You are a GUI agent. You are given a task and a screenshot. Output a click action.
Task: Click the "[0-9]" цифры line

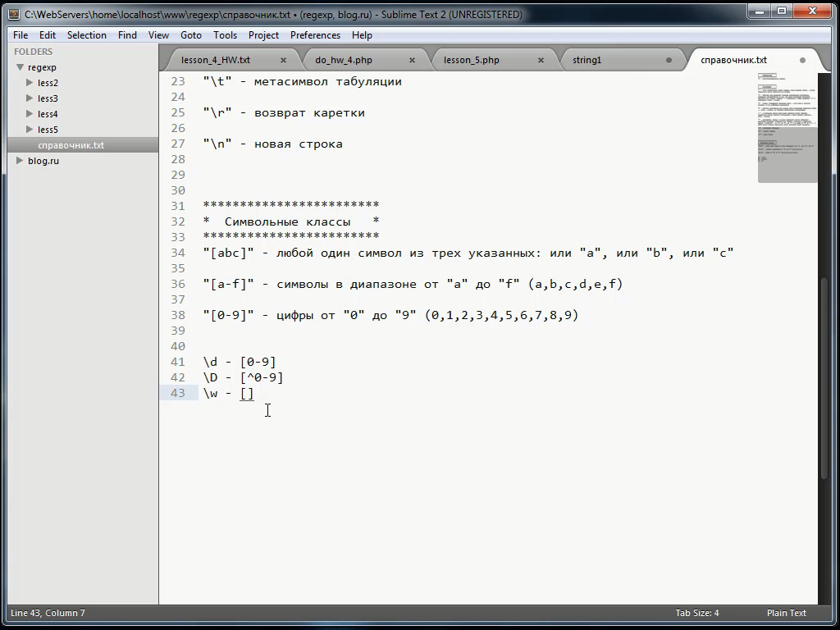[x=391, y=315]
